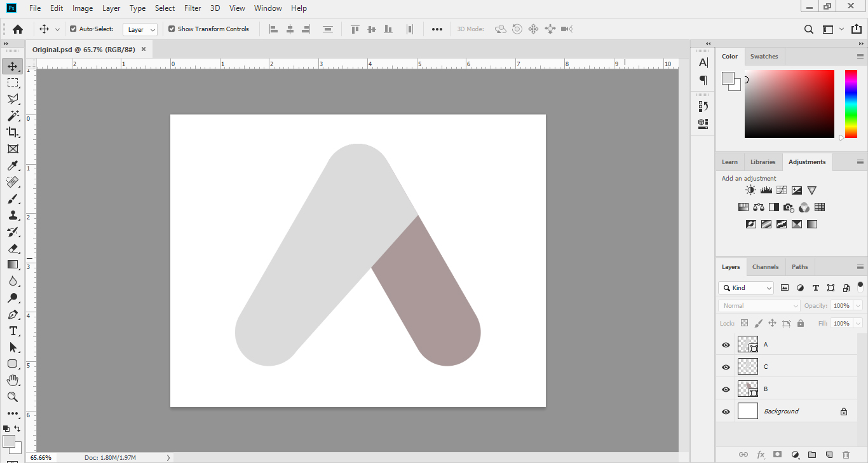Select the Blur tool
The image size is (868, 463).
coord(12,281)
